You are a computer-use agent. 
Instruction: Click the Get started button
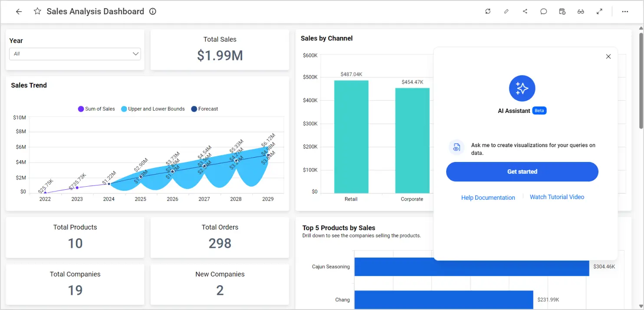[x=522, y=172]
